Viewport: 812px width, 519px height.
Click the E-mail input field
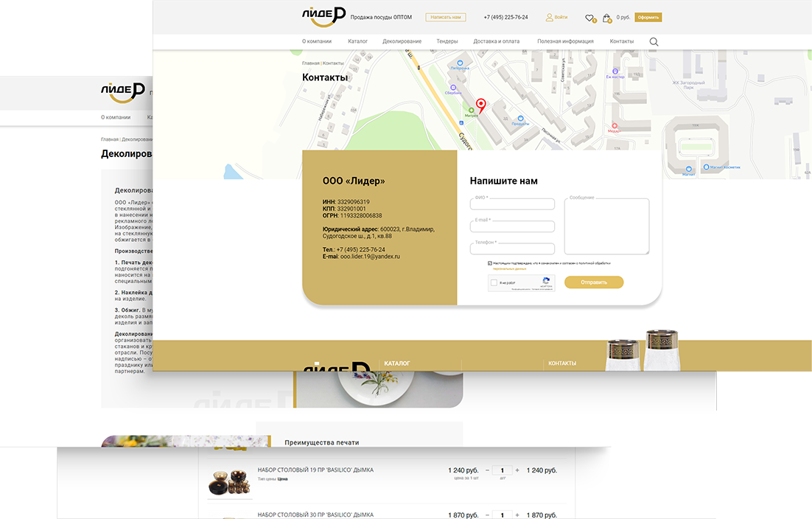[x=512, y=226]
